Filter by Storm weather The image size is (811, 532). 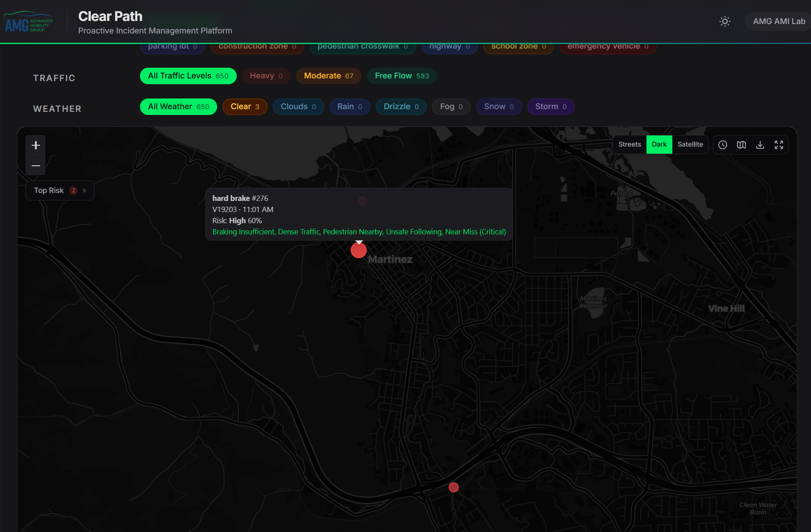click(551, 106)
